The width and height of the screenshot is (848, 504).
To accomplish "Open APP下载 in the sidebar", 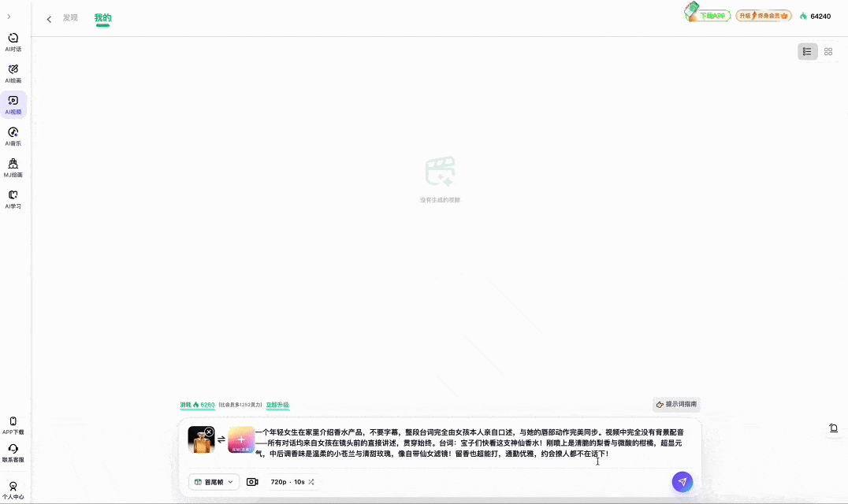I will tap(13, 425).
